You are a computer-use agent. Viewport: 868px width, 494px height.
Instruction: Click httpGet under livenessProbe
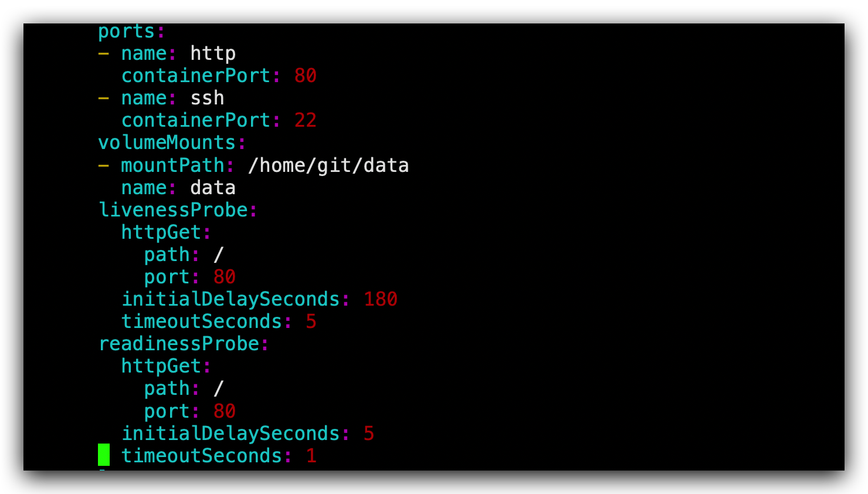tap(161, 232)
